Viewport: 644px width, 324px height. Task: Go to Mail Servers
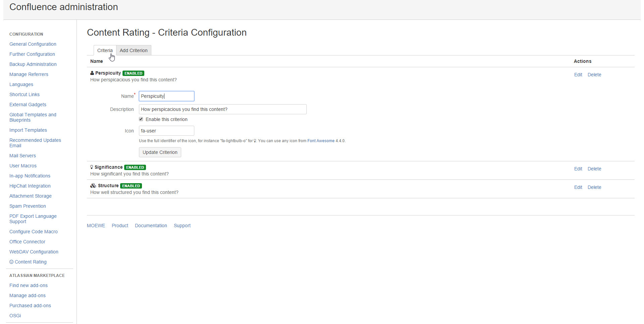click(x=22, y=156)
